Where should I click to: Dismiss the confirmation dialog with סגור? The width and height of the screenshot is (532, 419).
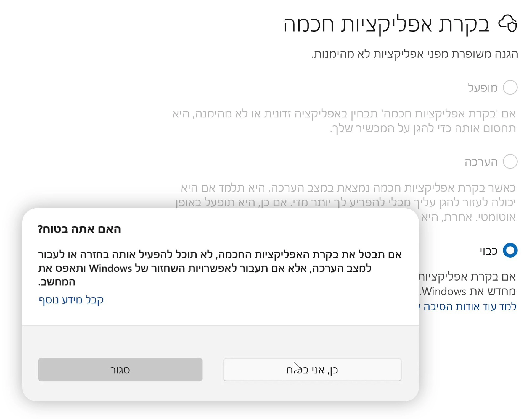click(x=120, y=370)
